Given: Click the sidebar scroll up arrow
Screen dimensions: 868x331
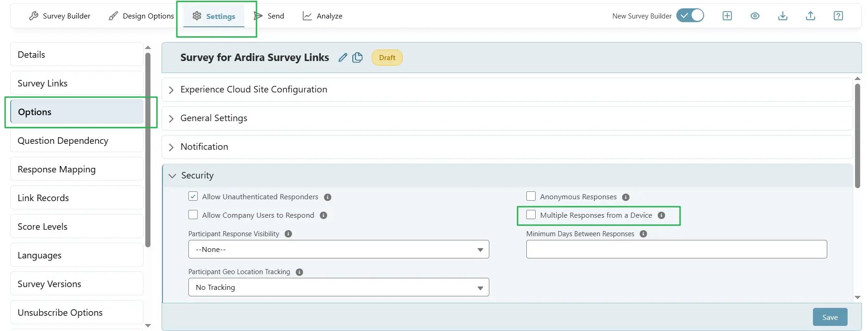Looking at the screenshot, I should (x=148, y=48).
